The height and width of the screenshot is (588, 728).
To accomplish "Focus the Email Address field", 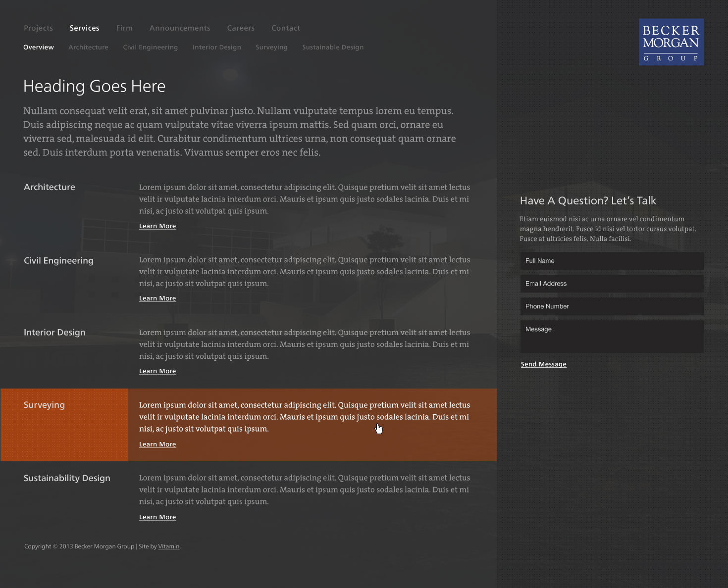I will tap(612, 284).
